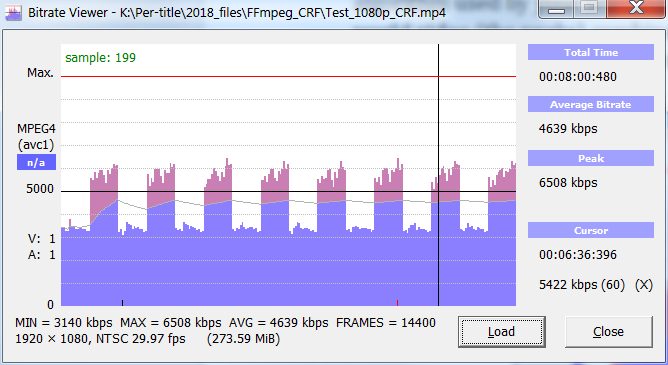
Task: Click the Cursor header label
Action: click(x=591, y=230)
